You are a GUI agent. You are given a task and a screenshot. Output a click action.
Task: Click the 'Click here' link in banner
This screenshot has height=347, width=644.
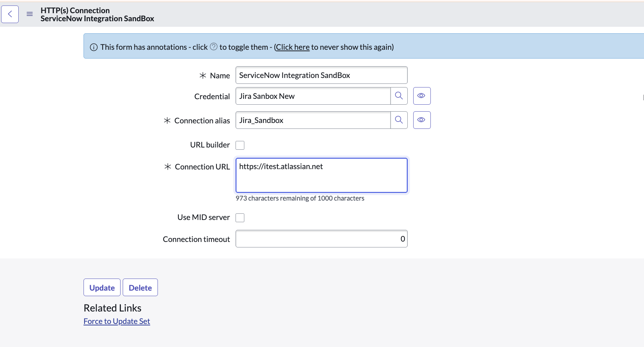292,47
